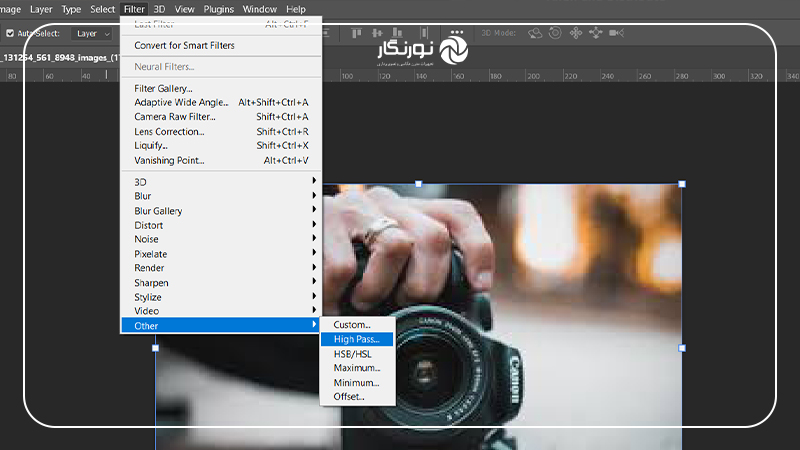Open Lens Correction... filter
Screen dimensions: 800x450
point(221,132)
